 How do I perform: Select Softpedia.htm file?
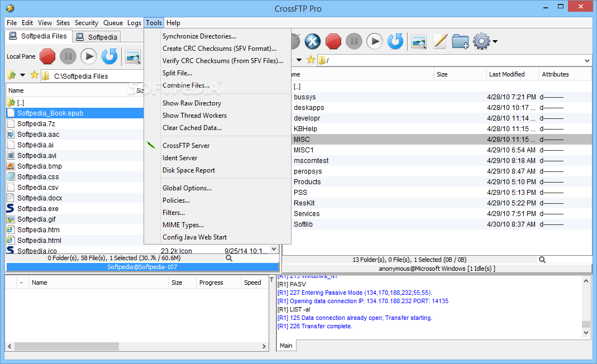pyautogui.click(x=75, y=229)
